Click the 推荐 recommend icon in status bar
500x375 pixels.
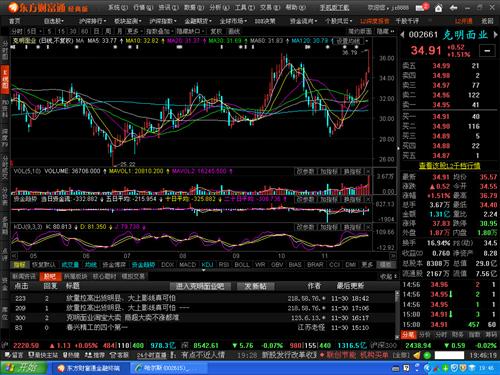tap(95, 355)
